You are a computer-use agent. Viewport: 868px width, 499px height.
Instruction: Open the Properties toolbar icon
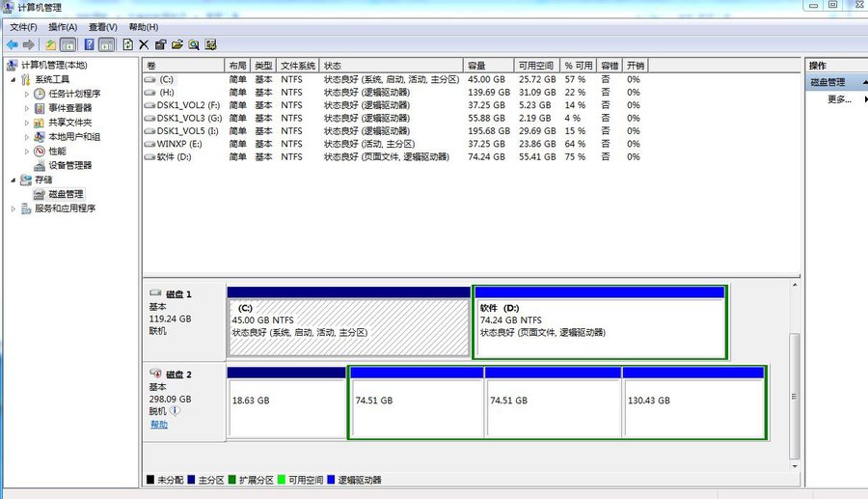coord(160,44)
